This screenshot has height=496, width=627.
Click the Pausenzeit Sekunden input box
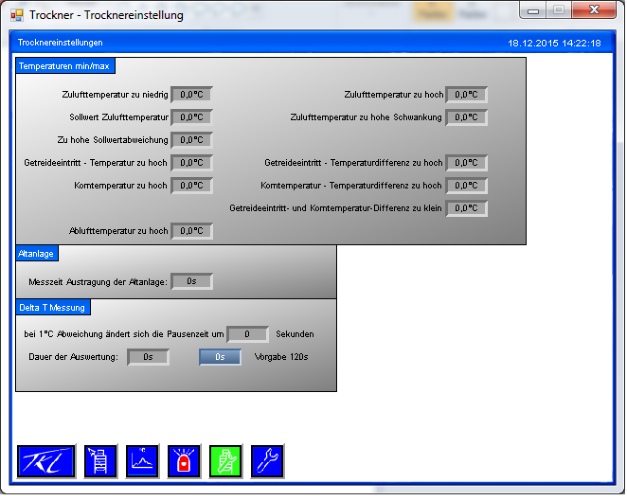pyautogui.click(x=248, y=334)
